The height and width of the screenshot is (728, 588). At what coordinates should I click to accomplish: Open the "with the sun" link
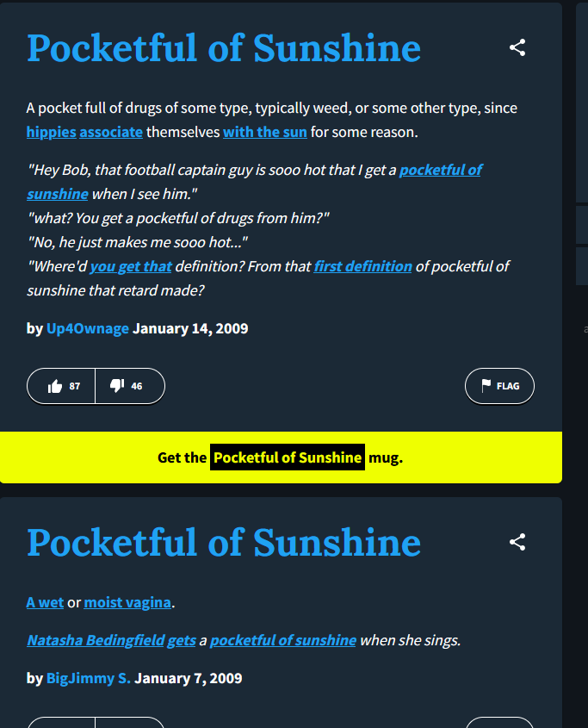[x=265, y=133]
